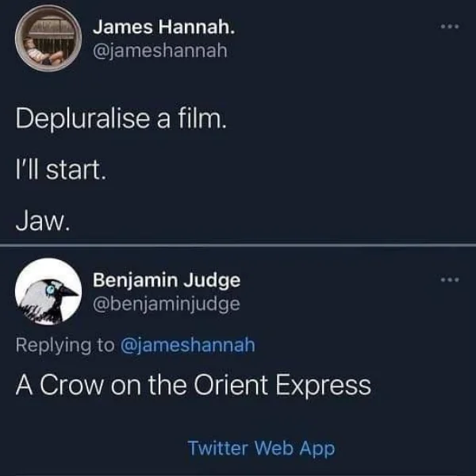Click the James Hannah display name
This screenshot has height=476, width=476.
point(164,27)
